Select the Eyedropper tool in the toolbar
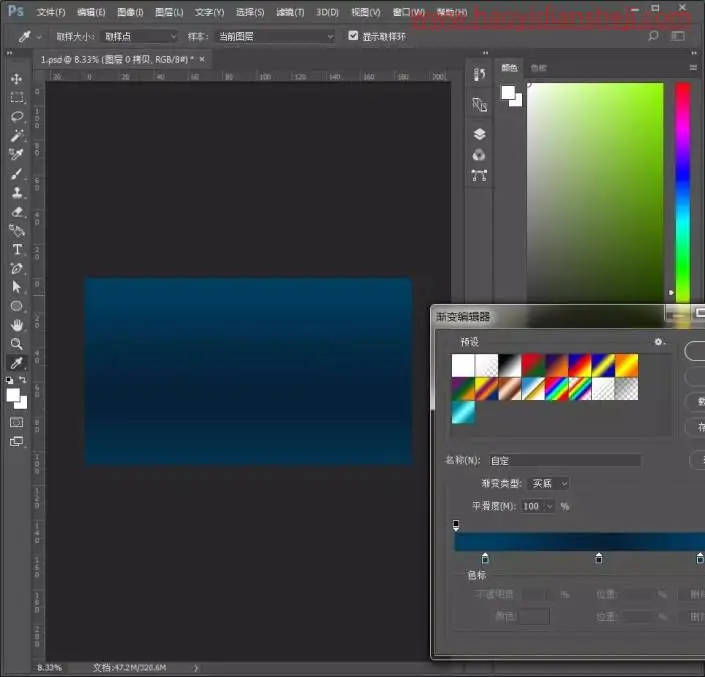The width and height of the screenshot is (705, 677). (x=17, y=363)
